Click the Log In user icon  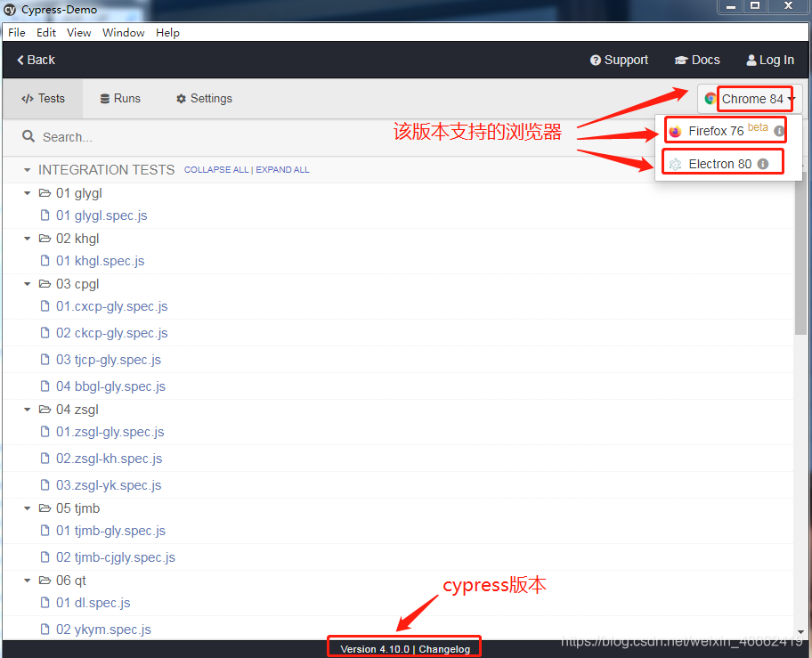751,60
